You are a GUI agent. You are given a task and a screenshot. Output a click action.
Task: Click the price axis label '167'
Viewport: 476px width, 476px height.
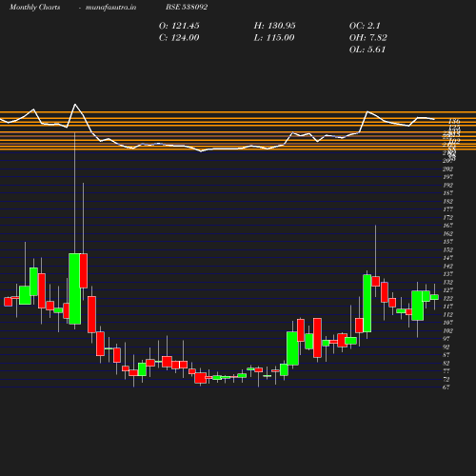point(447,226)
